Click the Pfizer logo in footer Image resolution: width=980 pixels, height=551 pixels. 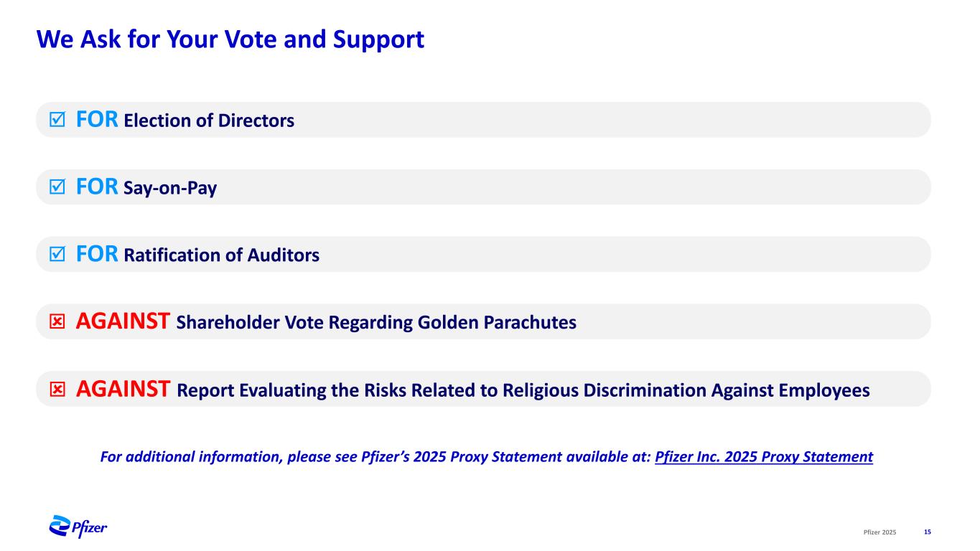[x=78, y=527]
